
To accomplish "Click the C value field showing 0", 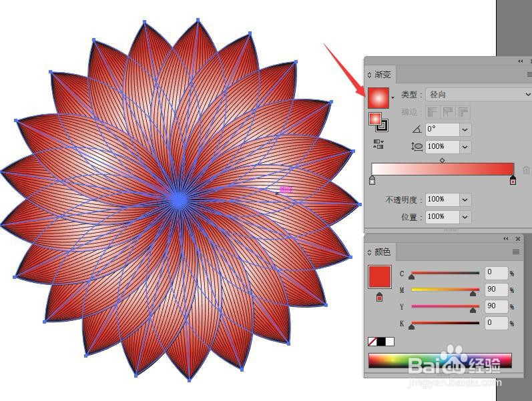I will pos(497,272).
